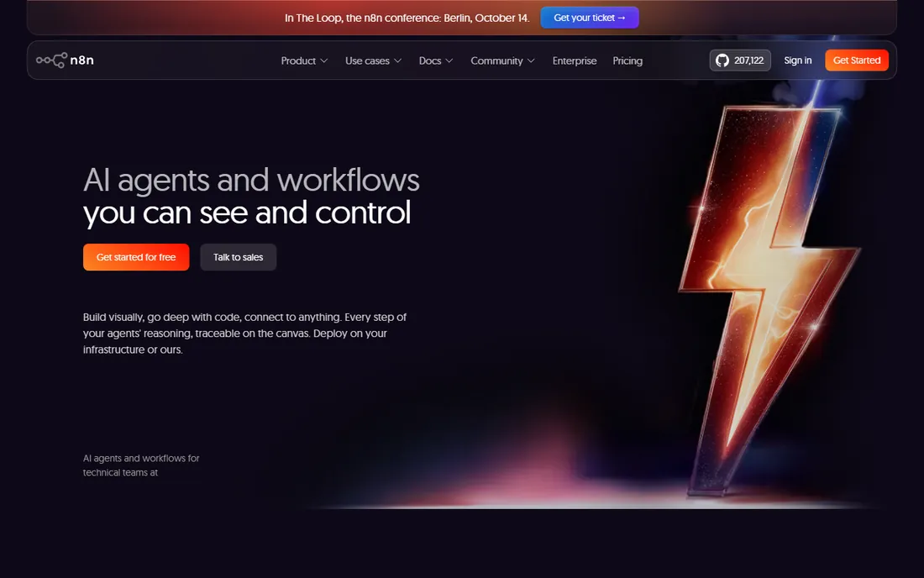This screenshot has width=924, height=578.
Task: Click the Sign in link
Action: 798,60
